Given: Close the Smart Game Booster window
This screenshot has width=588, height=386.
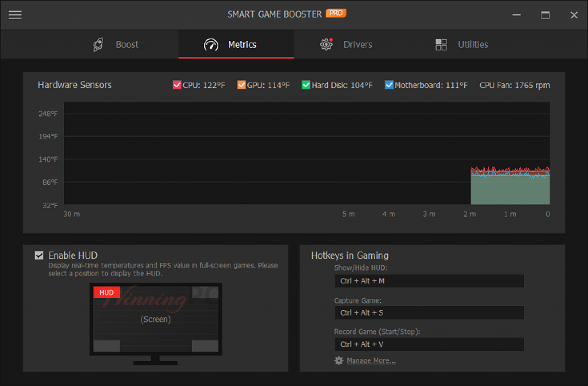Looking at the screenshot, I should [574, 15].
